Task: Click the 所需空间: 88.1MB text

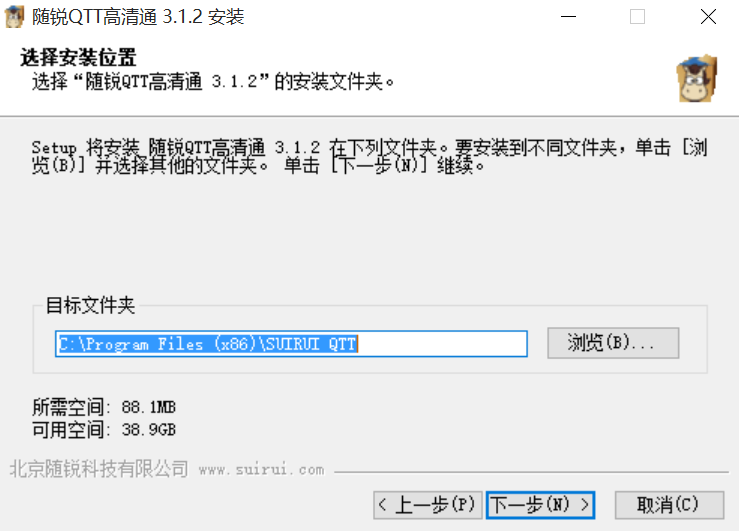Action: [x=104, y=407]
